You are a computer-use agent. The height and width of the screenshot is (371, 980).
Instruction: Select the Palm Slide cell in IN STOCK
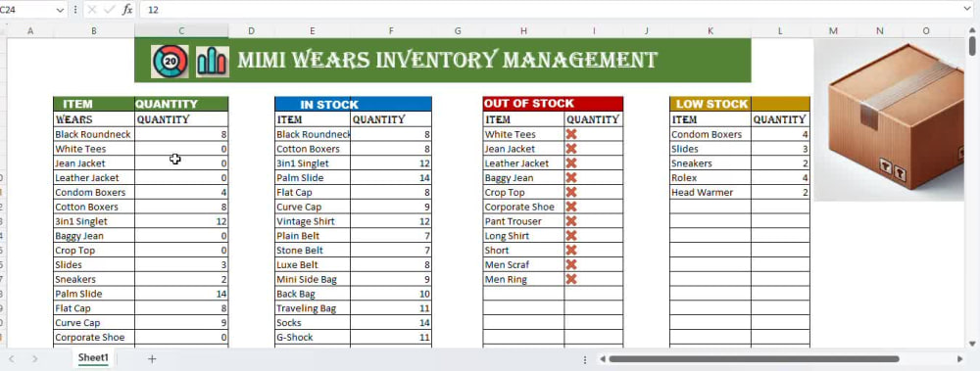(x=313, y=177)
